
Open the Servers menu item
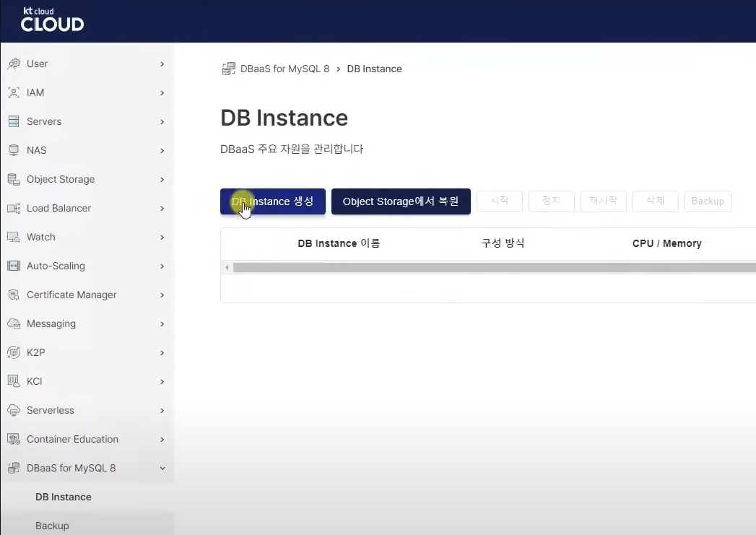pyautogui.click(x=87, y=121)
